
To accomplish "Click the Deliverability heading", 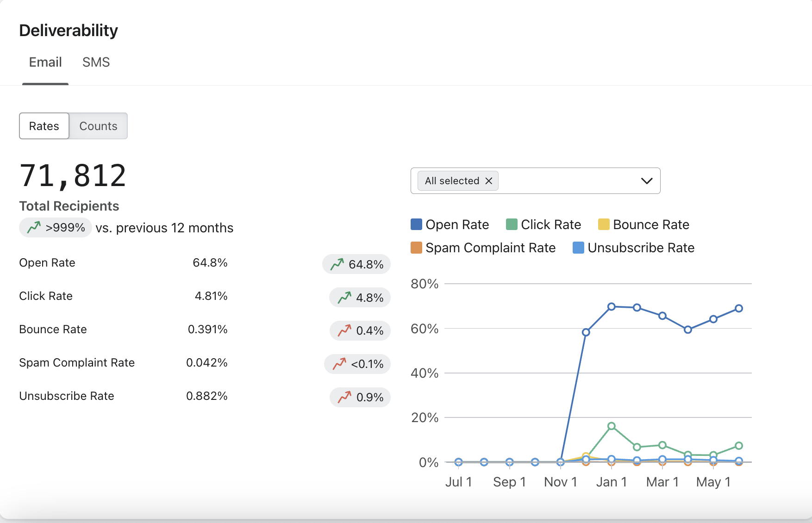I will click(x=69, y=31).
